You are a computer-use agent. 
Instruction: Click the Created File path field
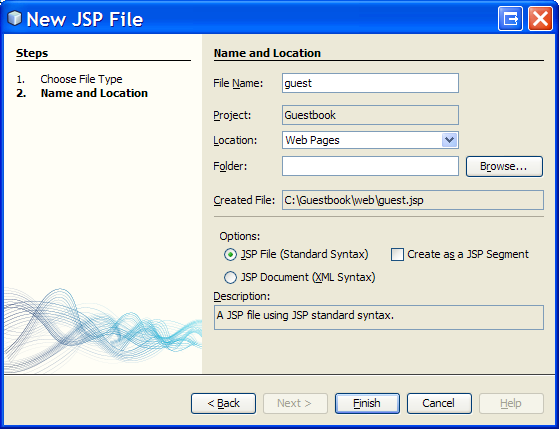412,200
